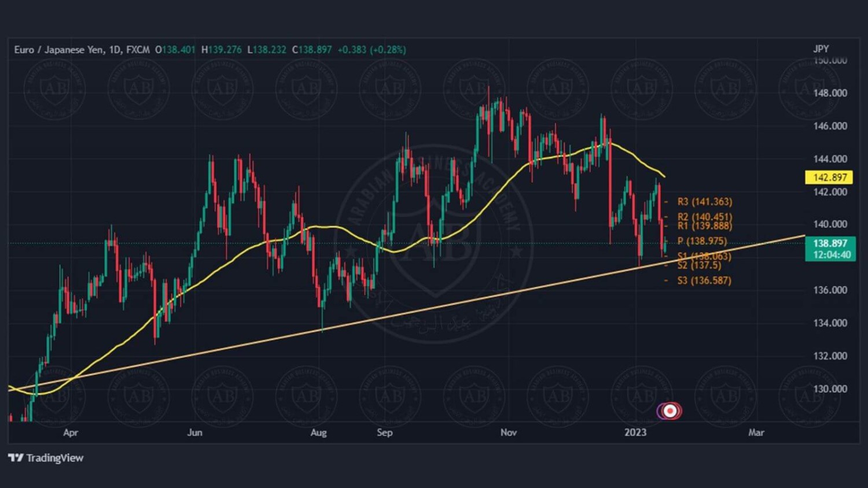
Task: Click the Mar label on time axis
Action: [756, 432]
